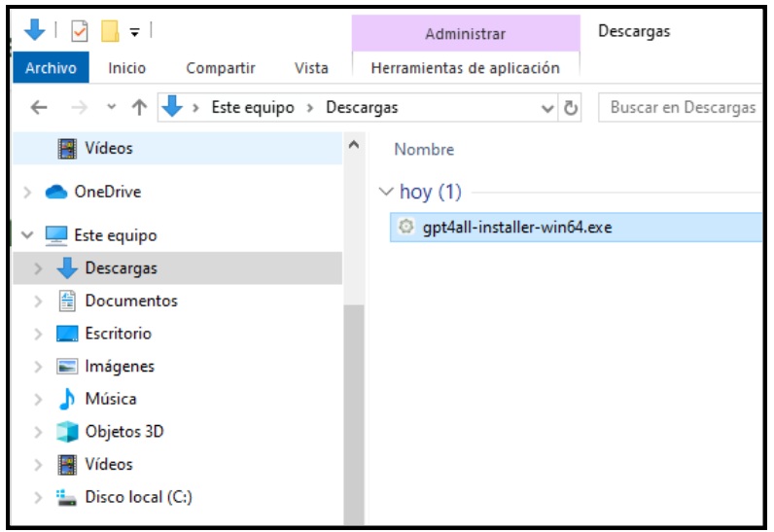774x532 pixels.
Task: Click the Buscar en Descargas search field
Action: [x=681, y=108]
